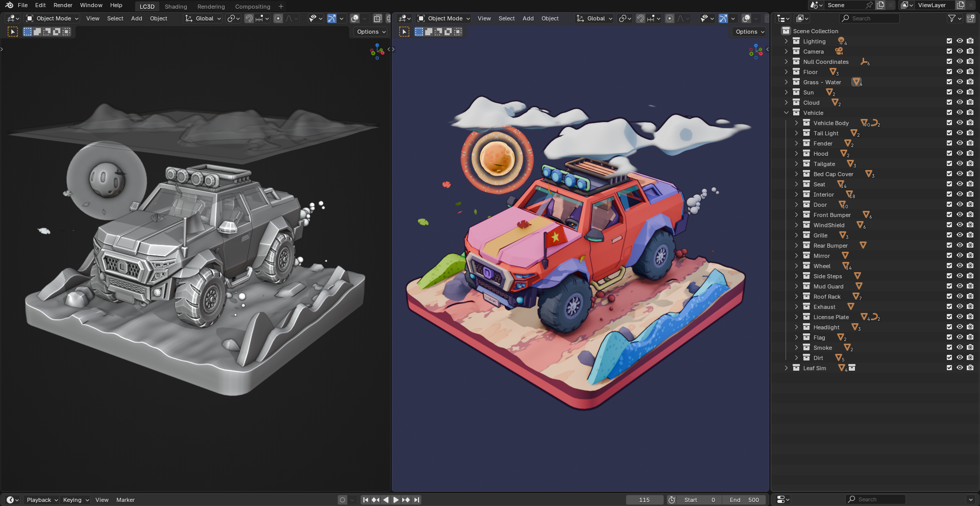The height and width of the screenshot is (506, 980).
Task: Open Options in the right viewport
Action: tap(749, 32)
